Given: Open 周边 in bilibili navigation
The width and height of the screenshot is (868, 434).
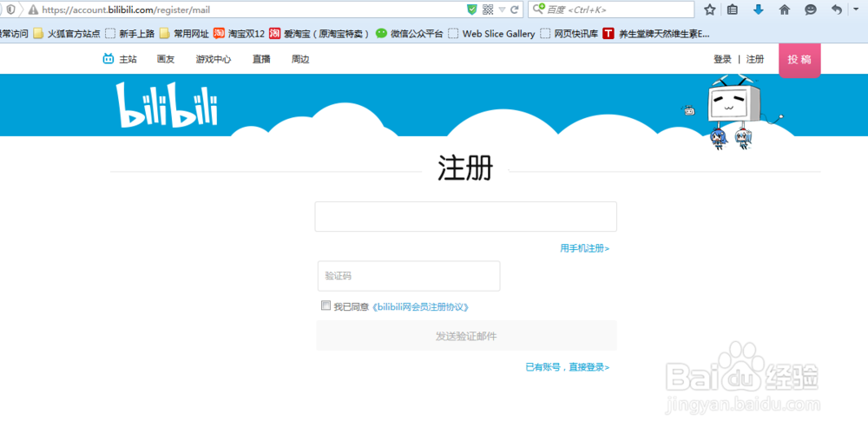Looking at the screenshot, I should click(x=300, y=59).
